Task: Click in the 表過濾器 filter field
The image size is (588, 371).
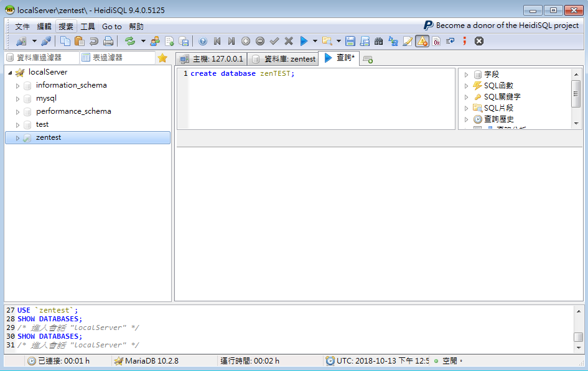Action: click(118, 58)
